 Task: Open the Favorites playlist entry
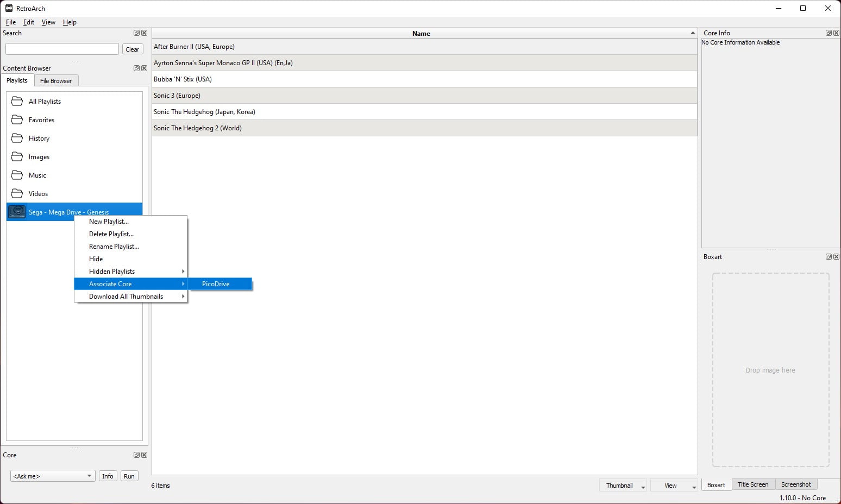pos(74,120)
